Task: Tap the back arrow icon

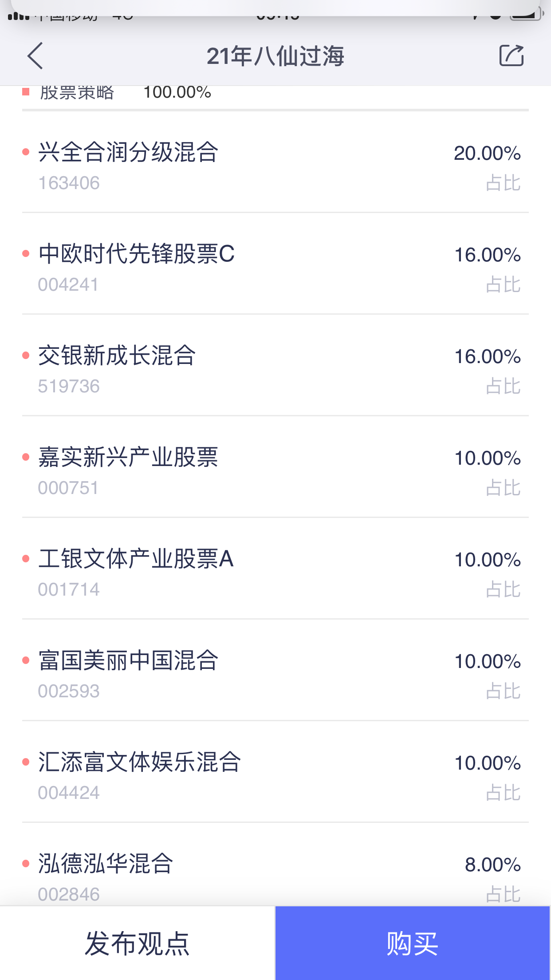Action: [x=35, y=56]
